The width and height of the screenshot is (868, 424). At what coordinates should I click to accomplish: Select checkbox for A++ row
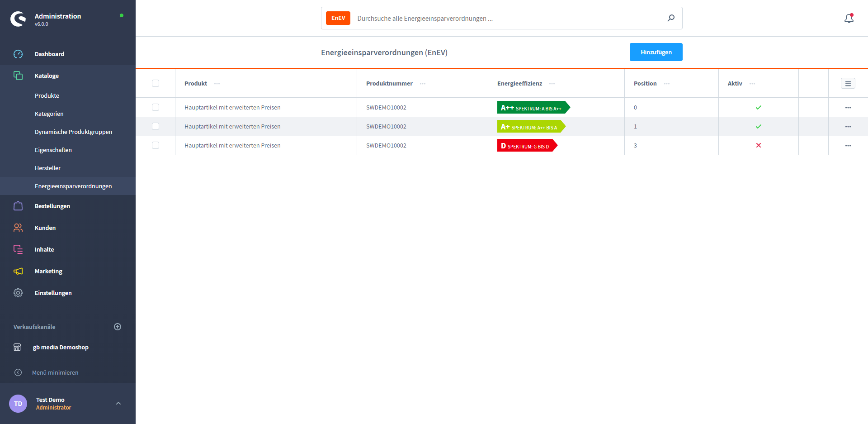pyautogui.click(x=156, y=107)
